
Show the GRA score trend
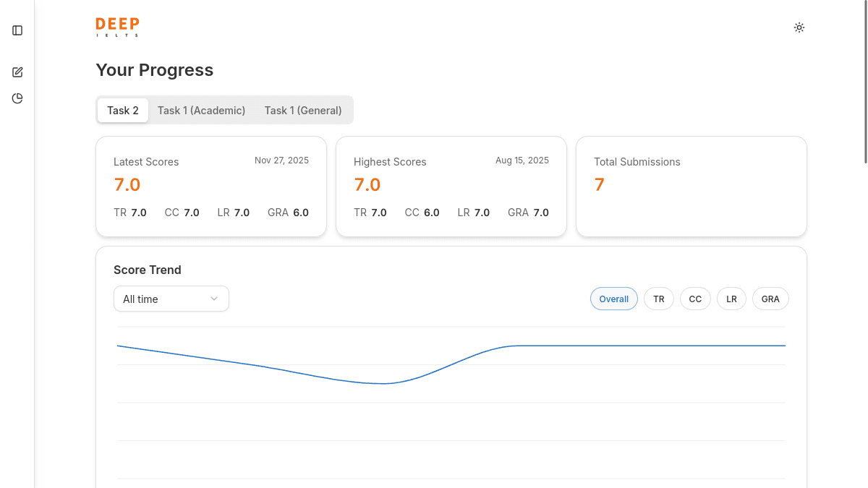coord(770,299)
